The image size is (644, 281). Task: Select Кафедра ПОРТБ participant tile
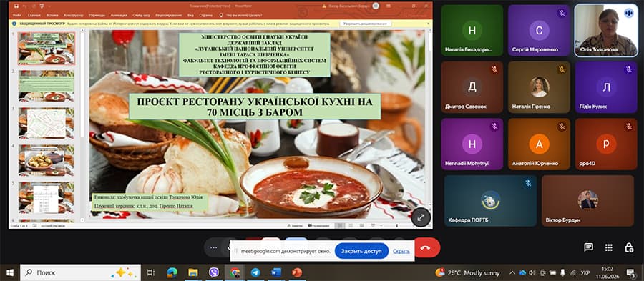click(490, 201)
